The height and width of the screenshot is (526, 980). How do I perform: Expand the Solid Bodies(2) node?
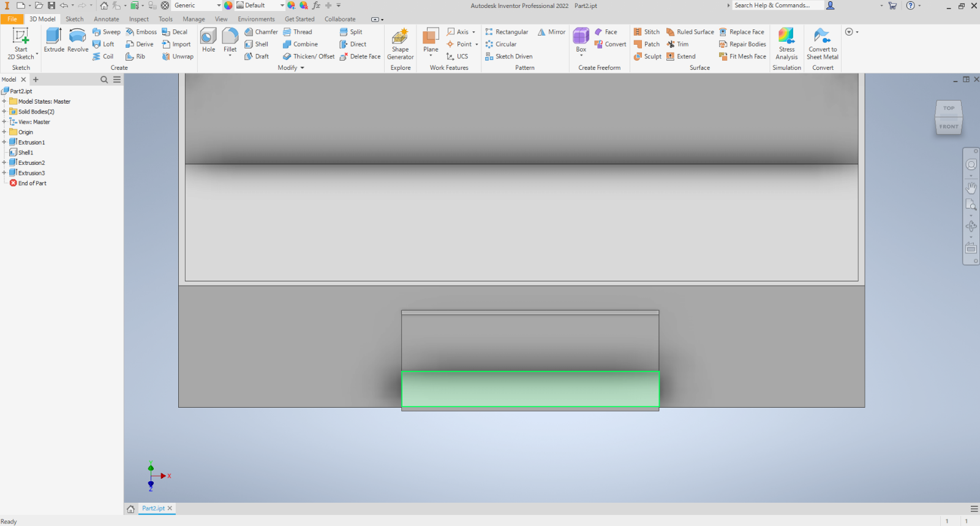pyautogui.click(x=4, y=112)
